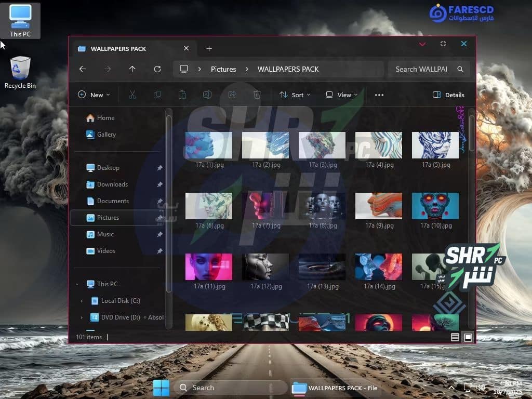Screen dimensions: 532x399
Task: Open the New item button
Action: (x=94, y=95)
